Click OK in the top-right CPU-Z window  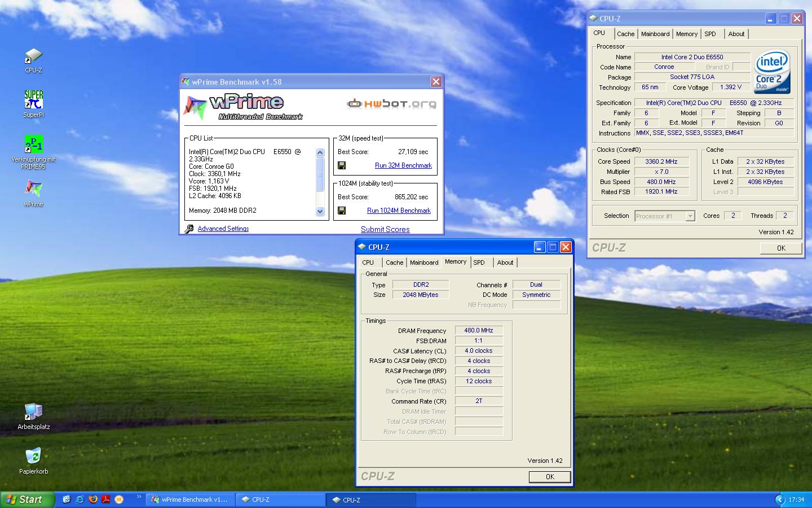(x=781, y=248)
